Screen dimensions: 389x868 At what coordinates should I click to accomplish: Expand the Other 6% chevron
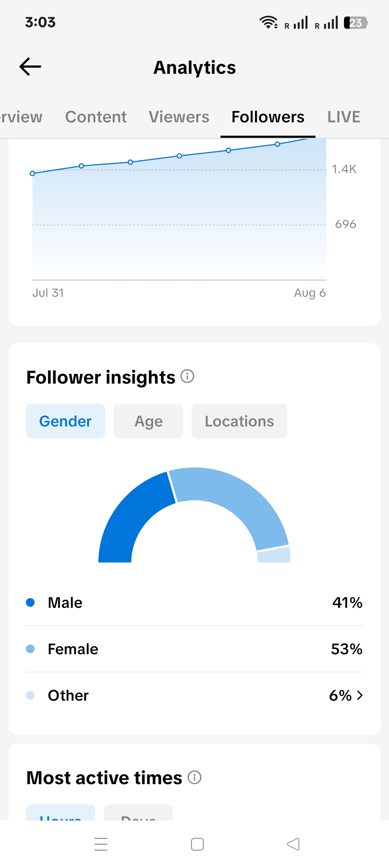(x=359, y=695)
